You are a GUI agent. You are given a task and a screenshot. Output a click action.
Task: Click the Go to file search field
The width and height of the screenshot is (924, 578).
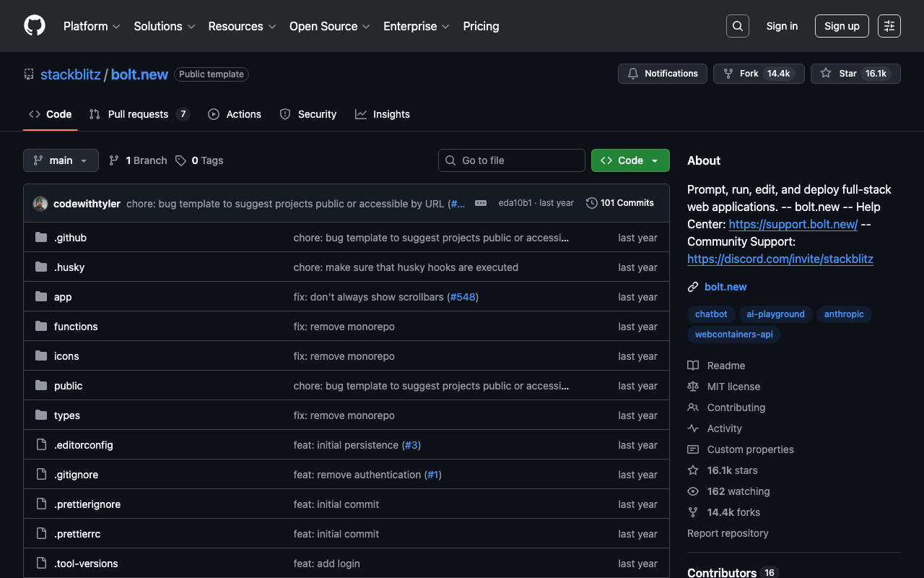coord(512,160)
